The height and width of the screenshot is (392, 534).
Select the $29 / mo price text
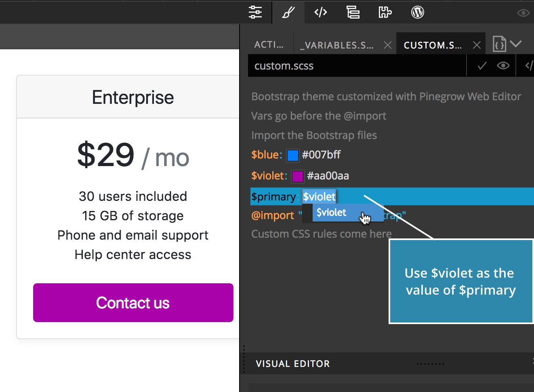133,155
